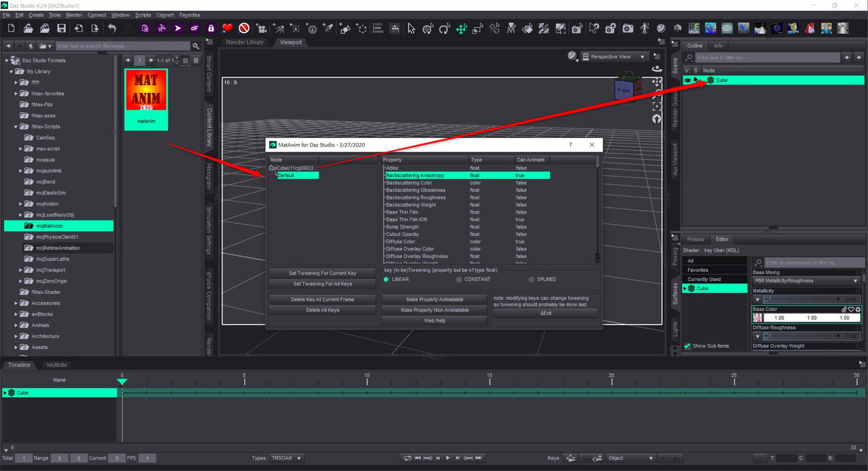
Task: Open the Object keys dropdown
Action: pyautogui.click(x=631, y=458)
